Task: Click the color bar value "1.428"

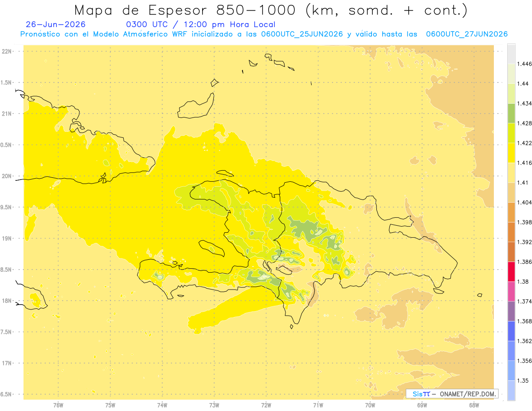Action: click(x=524, y=123)
